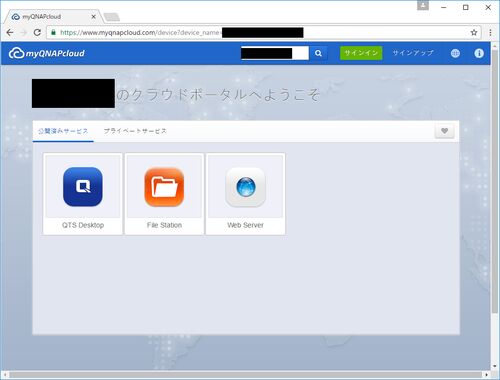Open a new browser tab
The width and height of the screenshot is (500, 380).
click(x=112, y=17)
